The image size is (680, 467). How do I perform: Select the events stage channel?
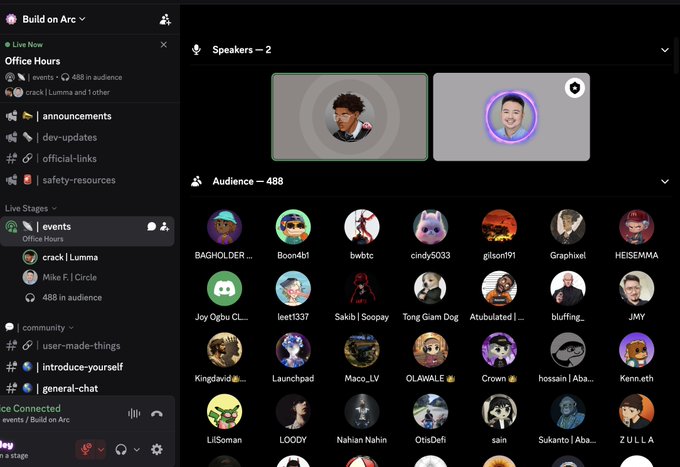88,231
